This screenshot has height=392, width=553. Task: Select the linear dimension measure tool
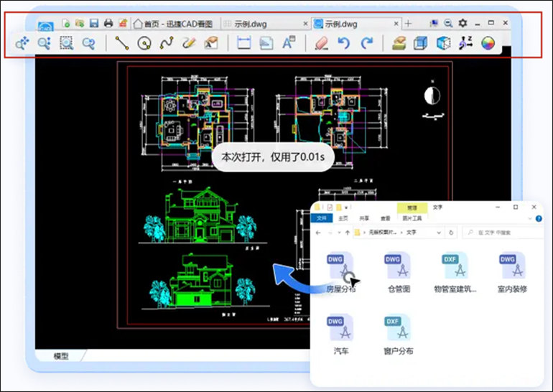point(244,43)
